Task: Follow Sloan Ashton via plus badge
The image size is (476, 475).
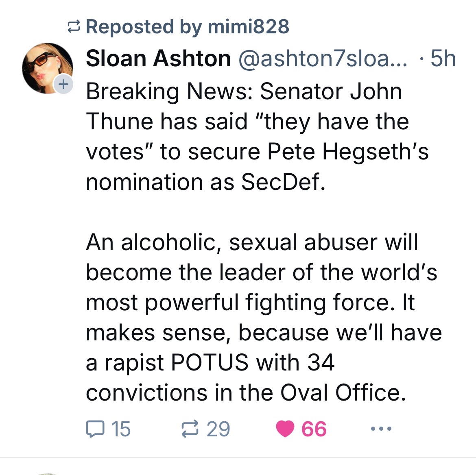Action: (x=63, y=85)
